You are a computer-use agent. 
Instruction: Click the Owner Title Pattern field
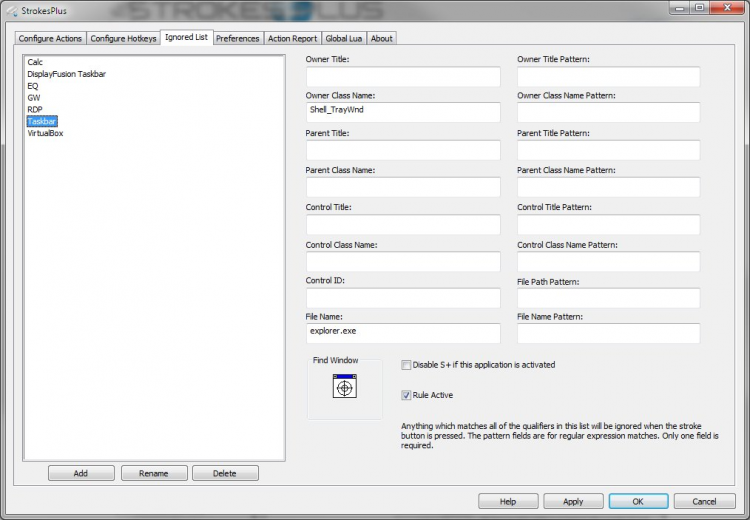[x=608, y=77]
